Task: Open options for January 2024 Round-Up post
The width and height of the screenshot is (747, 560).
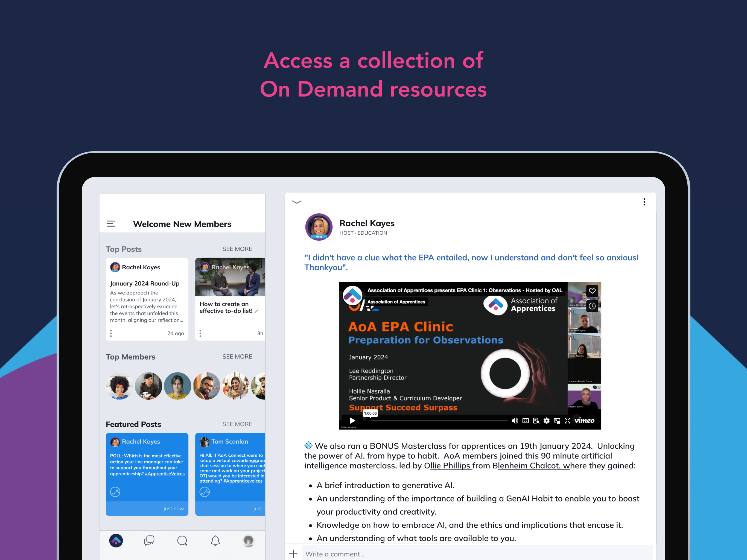Action: point(111,333)
